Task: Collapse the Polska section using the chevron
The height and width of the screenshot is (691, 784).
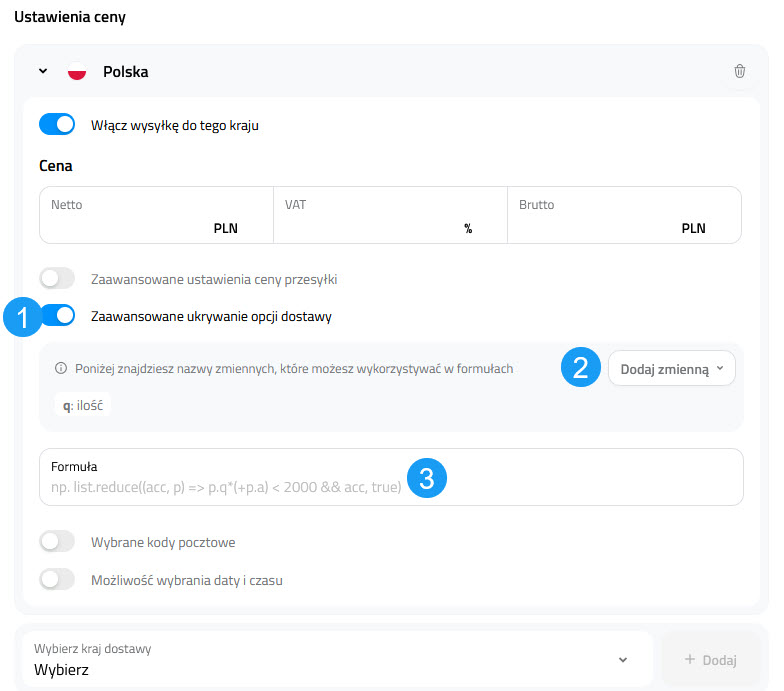Action: click(x=43, y=72)
